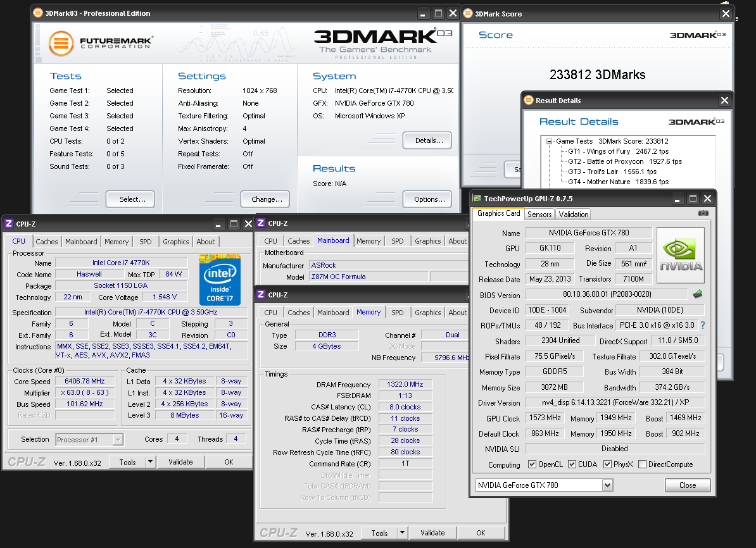Click the Driver Version field in GPU-Z
Viewport: 756px width, 548px height.
(x=615, y=402)
